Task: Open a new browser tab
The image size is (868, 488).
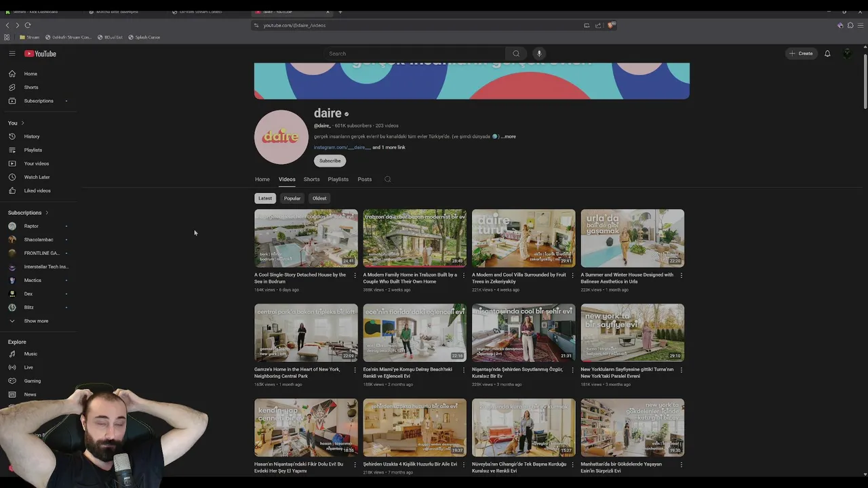Action: click(x=340, y=12)
